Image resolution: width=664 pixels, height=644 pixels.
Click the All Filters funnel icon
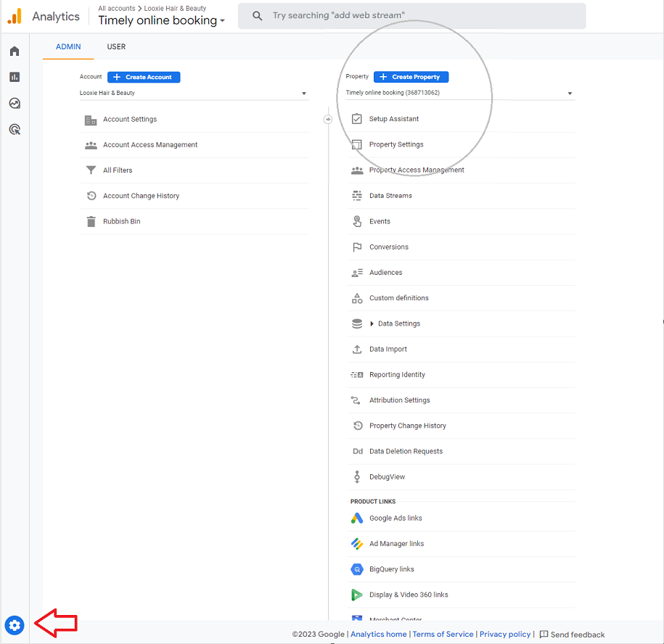(x=91, y=170)
